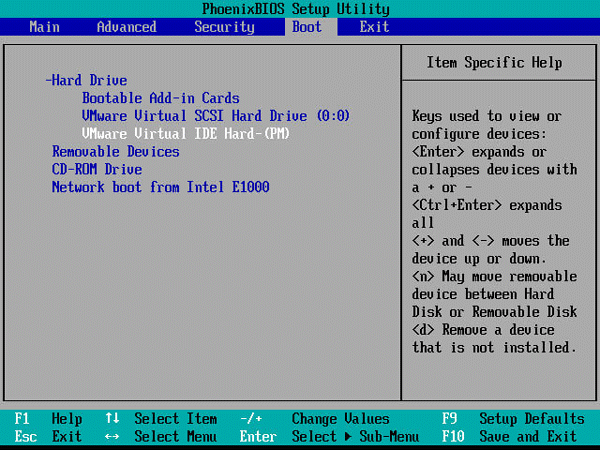600x450 pixels.
Task: Click the Item Specific Help header
Action: click(494, 63)
